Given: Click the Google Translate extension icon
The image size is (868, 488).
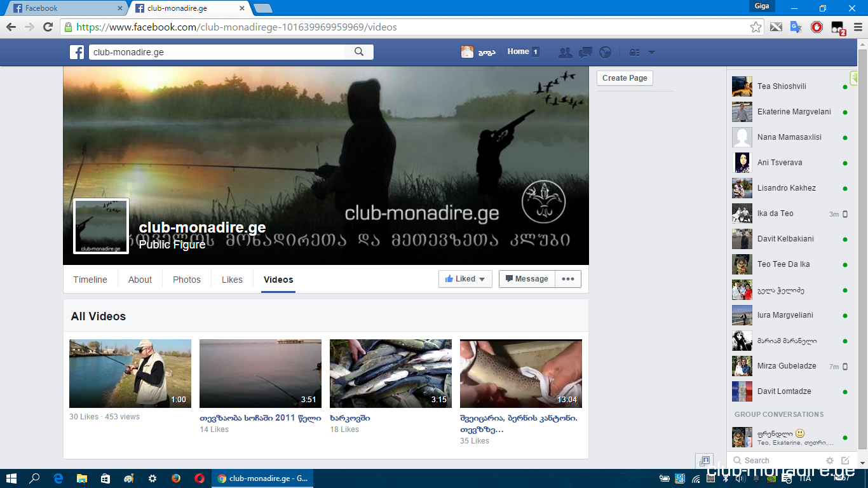Looking at the screenshot, I should [796, 27].
